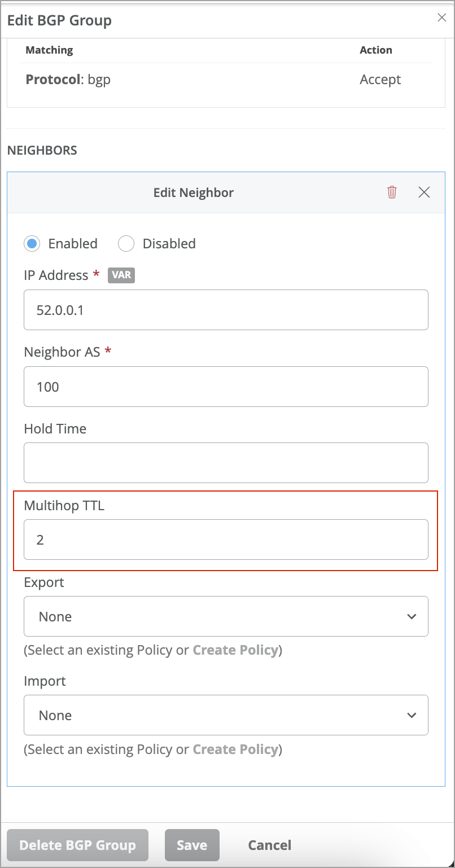Click the Edit Neighbor header title
Image resolution: width=455 pixels, height=868 pixels.
[x=194, y=193]
